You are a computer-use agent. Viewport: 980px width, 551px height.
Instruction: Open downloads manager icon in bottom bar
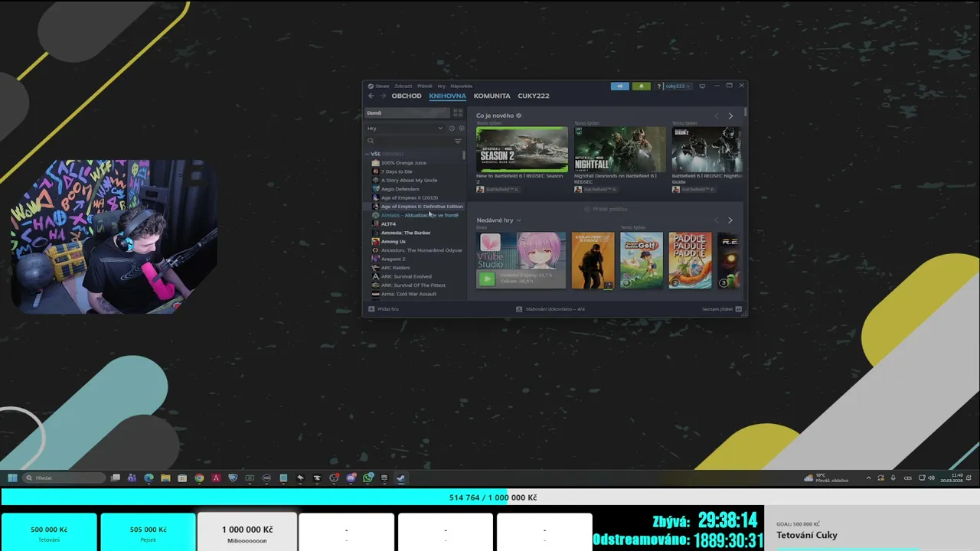[519, 309]
